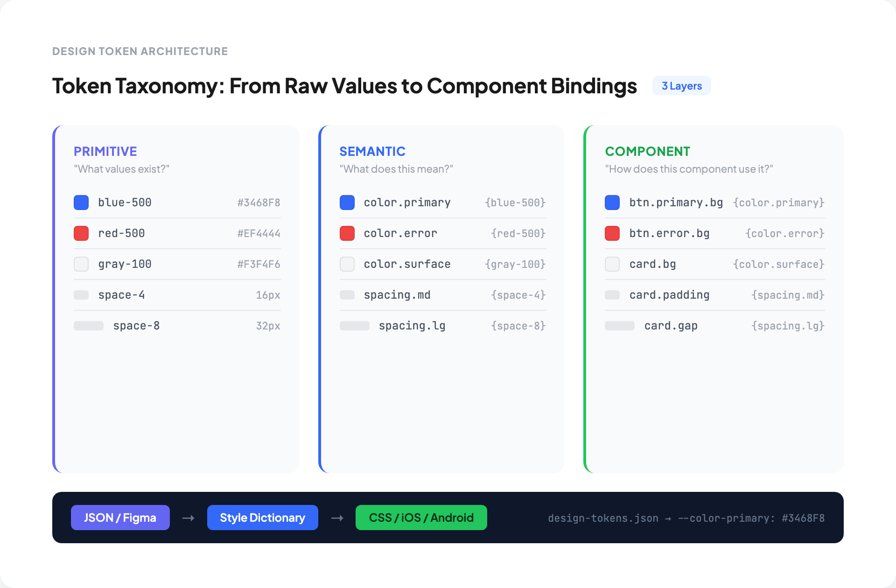
Task: Click the #F3F4F6 hex value
Action: [259, 264]
